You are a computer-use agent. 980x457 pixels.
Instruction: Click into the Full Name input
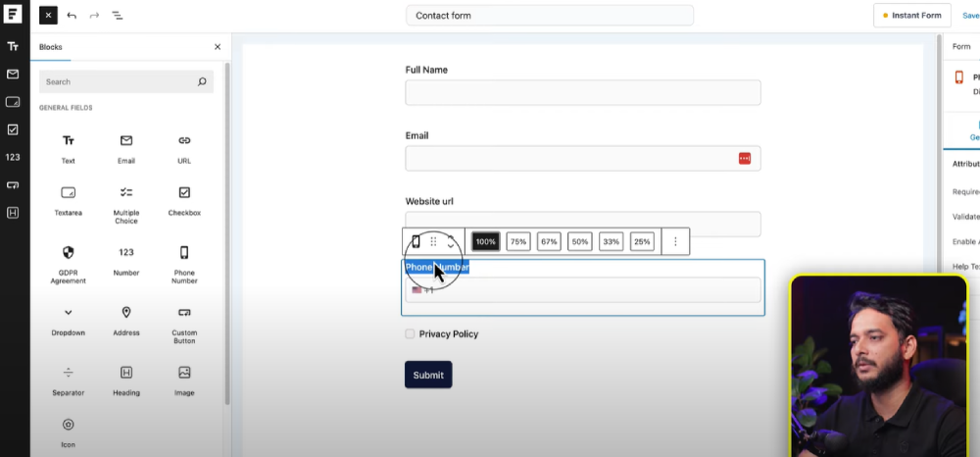[582, 92]
